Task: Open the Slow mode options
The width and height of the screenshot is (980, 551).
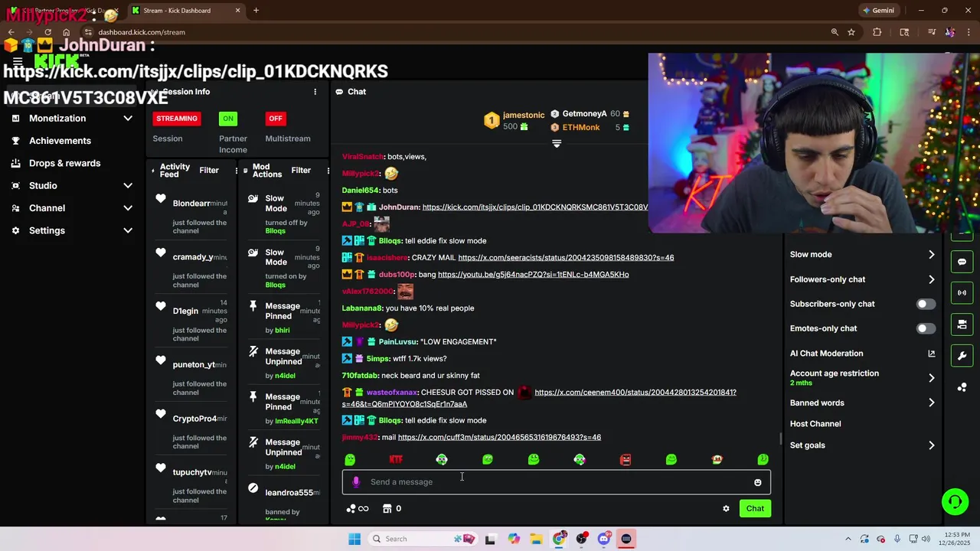Action: pyautogui.click(x=862, y=255)
